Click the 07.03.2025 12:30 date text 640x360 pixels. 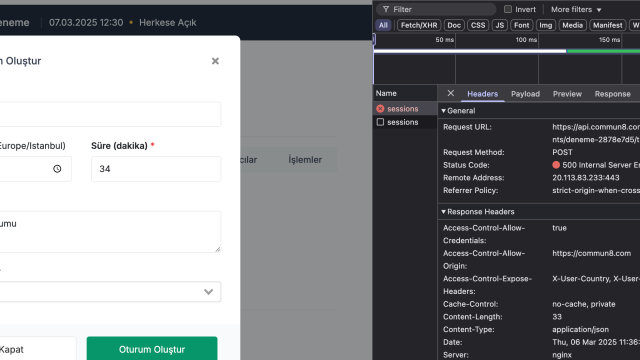(86, 22)
